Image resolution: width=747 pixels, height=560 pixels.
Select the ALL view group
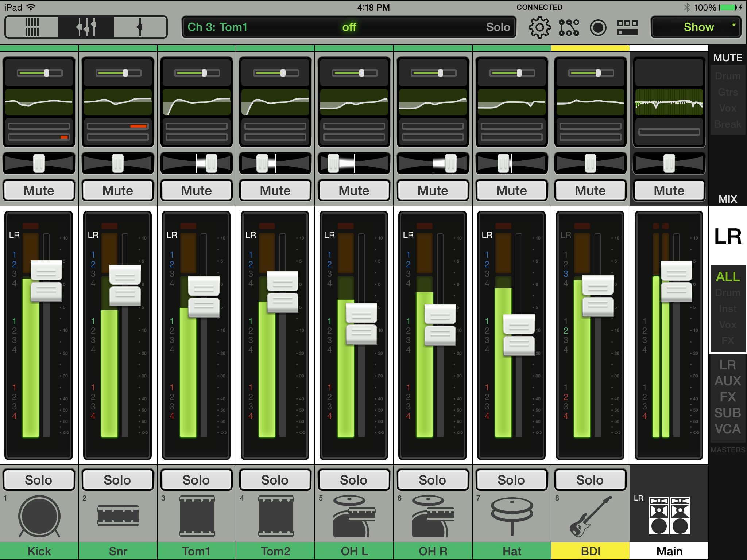pyautogui.click(x=728, y=276)
